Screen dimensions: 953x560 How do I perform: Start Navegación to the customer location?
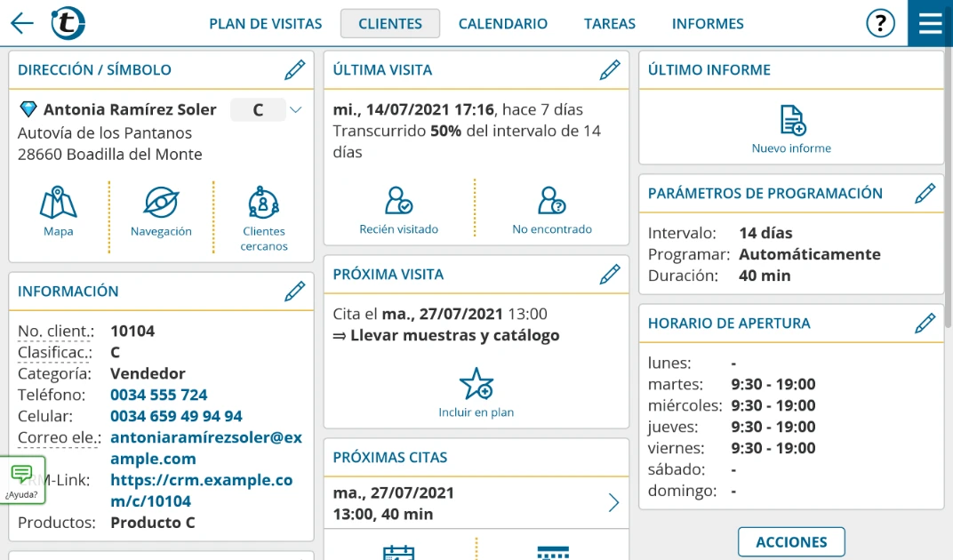[x=161, y=209]
